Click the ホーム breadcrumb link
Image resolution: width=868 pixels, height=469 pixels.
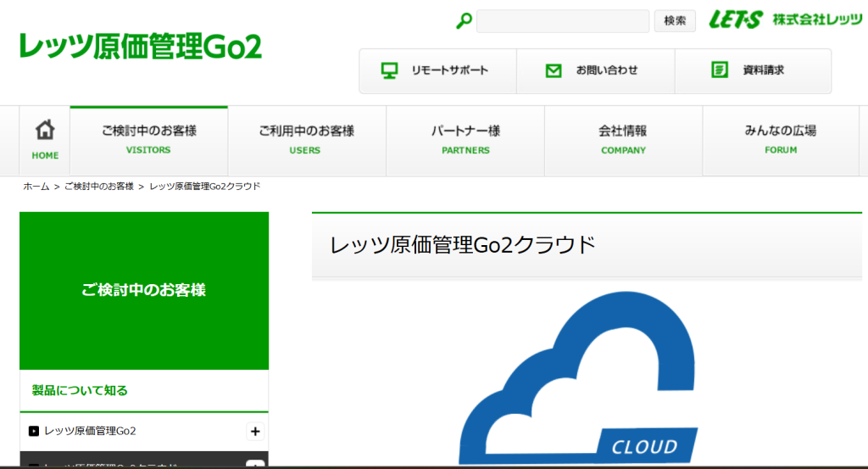click(x=36, y=187)
